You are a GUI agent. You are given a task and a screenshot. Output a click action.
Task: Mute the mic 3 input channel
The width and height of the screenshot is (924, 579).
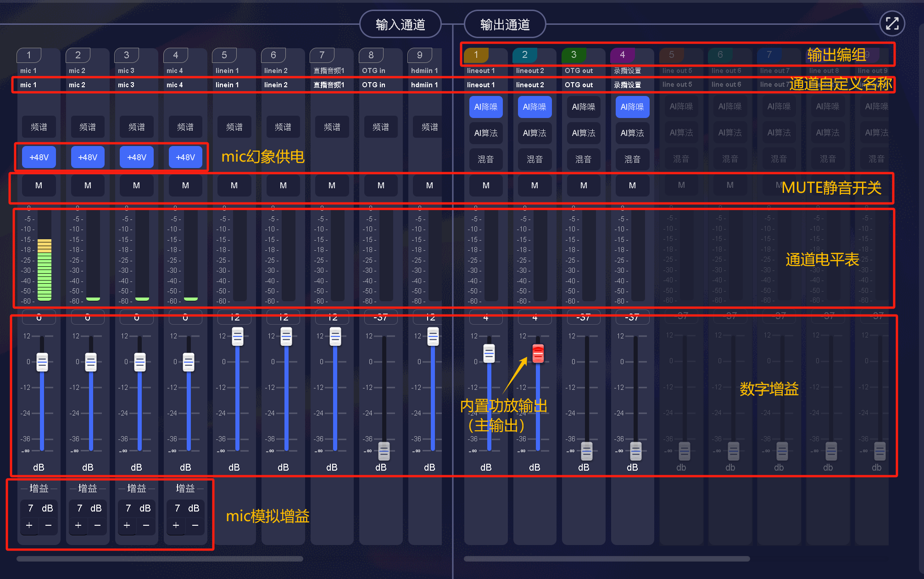pyautogui.click(x=136, y=186)
